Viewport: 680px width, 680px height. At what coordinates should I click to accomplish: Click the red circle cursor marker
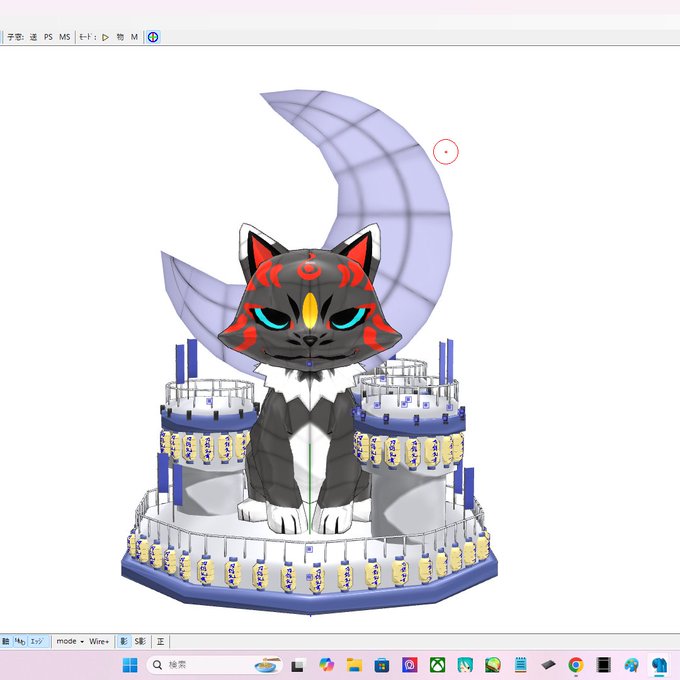[x=446, y=152]
